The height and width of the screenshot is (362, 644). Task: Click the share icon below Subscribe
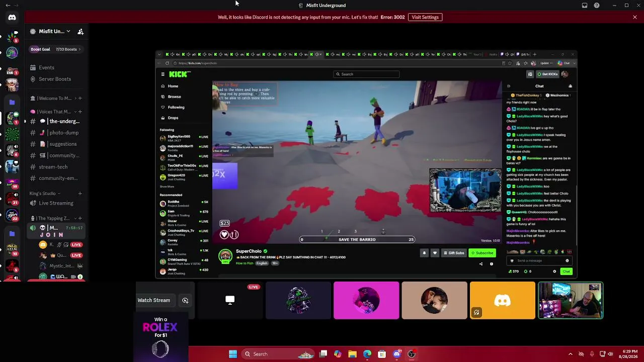pyautogui.click(x=480, y=264)
